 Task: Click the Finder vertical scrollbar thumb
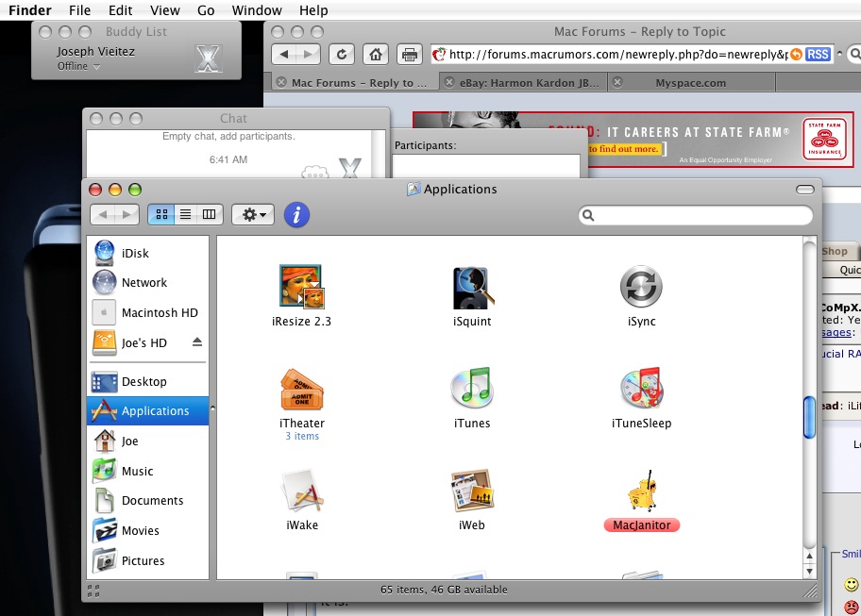809,417
